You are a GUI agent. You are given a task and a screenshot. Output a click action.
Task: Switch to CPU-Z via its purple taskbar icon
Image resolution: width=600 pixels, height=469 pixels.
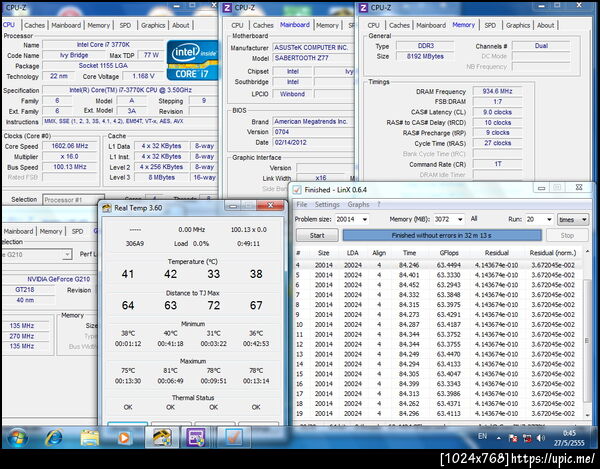pos(196,438)
